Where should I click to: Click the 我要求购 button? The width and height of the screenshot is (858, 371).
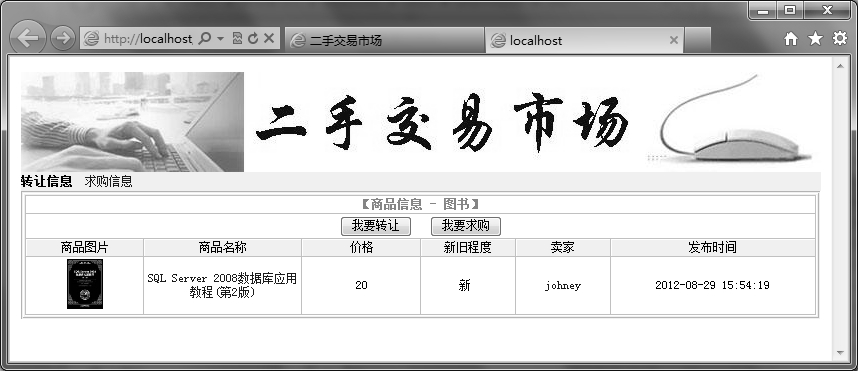(x=466, y=226)
